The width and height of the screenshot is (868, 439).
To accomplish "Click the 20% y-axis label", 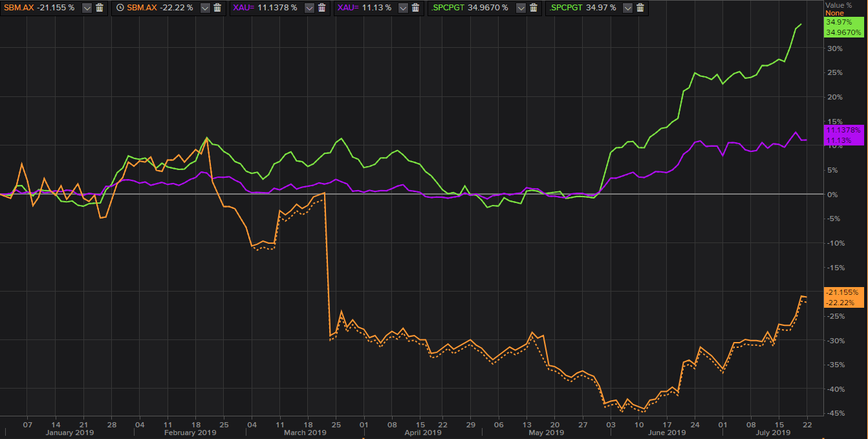I will [834, 97].
